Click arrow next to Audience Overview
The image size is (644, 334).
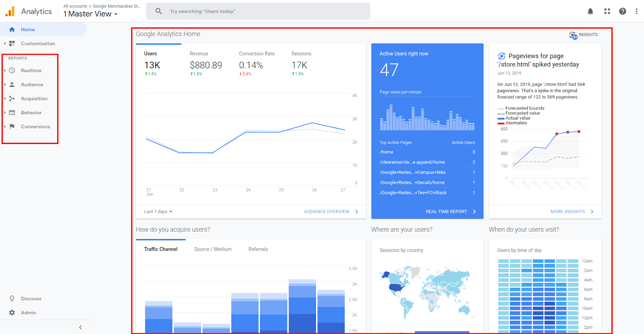[357, 212]
